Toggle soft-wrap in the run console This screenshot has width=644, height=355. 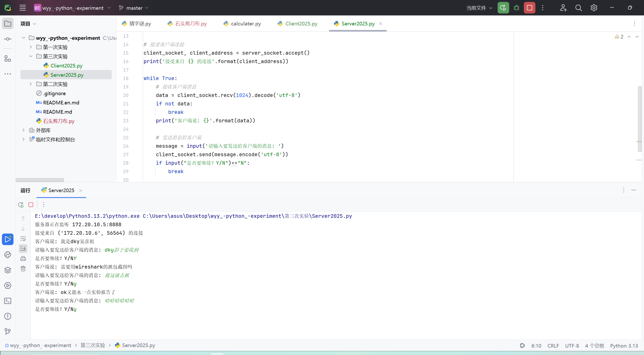click(x=23, y=239)
